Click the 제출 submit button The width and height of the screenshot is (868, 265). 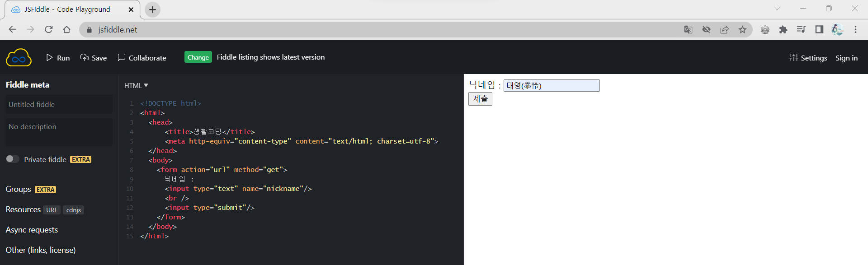(480, 99)
